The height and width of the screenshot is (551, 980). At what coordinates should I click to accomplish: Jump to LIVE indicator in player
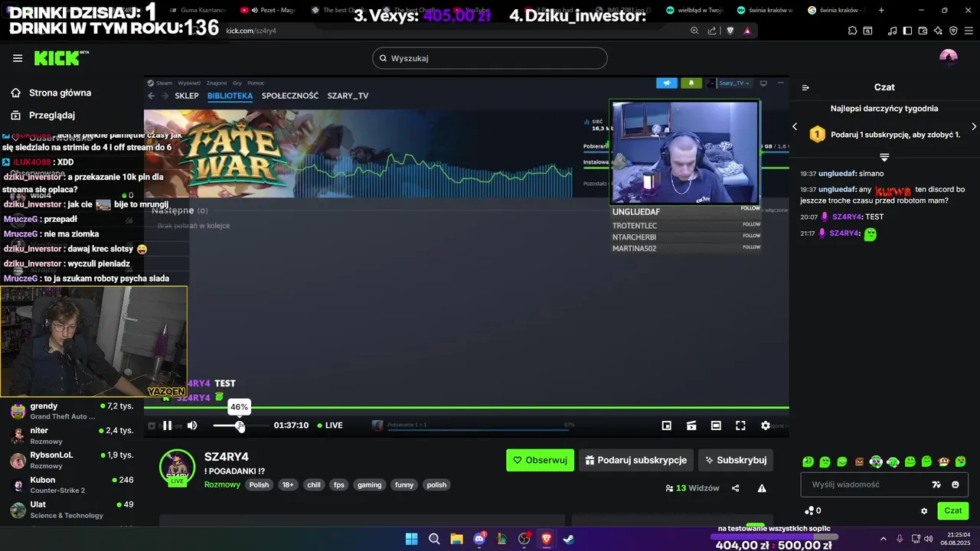(x=330, y=425)
